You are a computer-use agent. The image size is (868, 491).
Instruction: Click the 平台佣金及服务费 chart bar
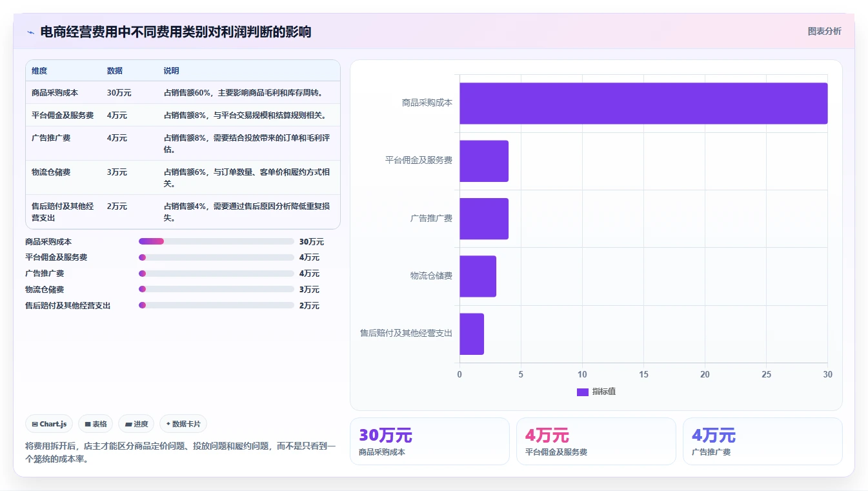[x=484, y=161]
